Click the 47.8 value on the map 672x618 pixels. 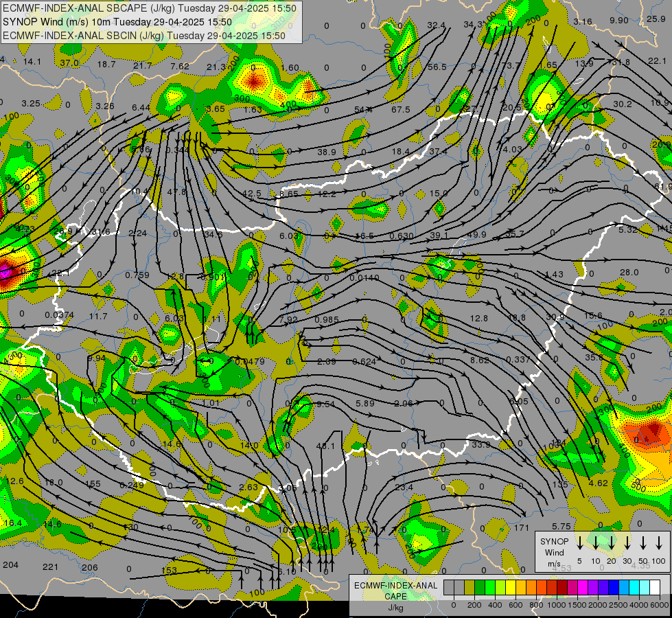click(x=176, y=192)
